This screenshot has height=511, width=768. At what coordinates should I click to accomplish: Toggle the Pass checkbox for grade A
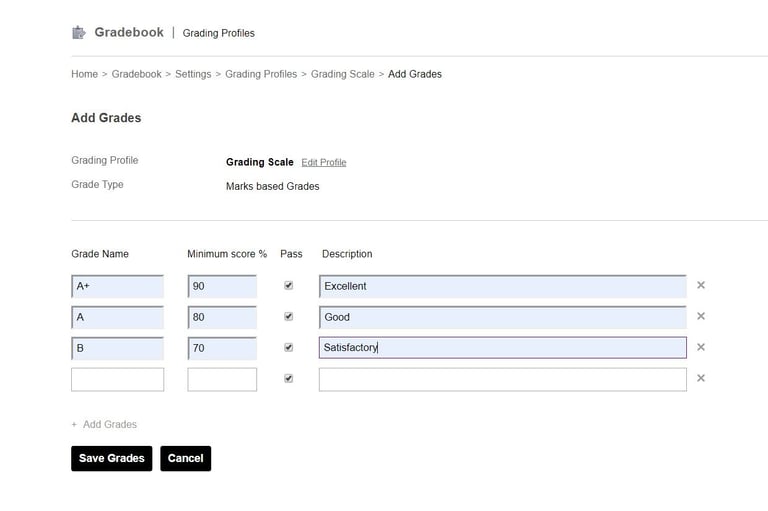[289, 316]
